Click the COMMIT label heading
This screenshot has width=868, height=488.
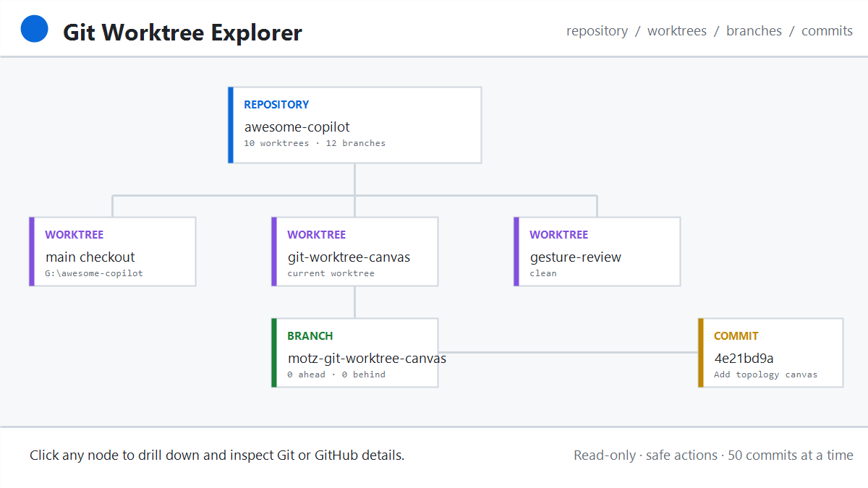tap(736, 336)
